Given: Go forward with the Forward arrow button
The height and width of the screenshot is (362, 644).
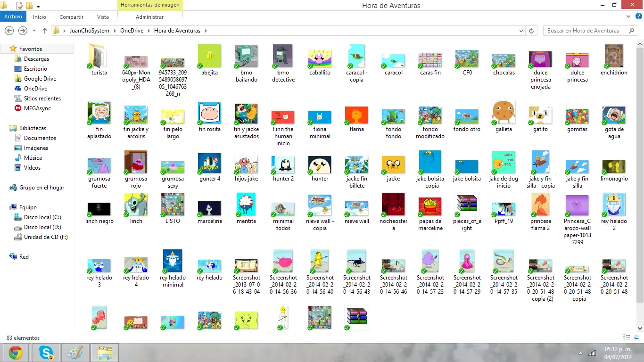Looking at the screenshot, I should (23, 31).
